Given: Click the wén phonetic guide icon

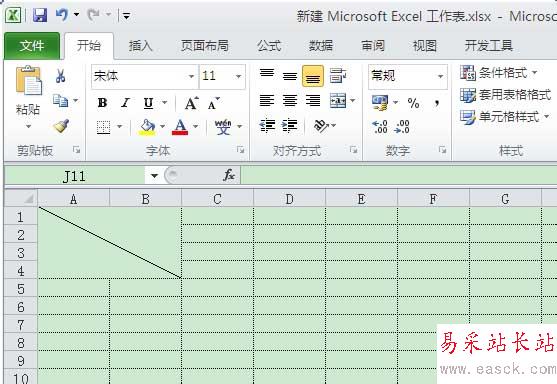Looking at the screenshot, I should 223,127.
